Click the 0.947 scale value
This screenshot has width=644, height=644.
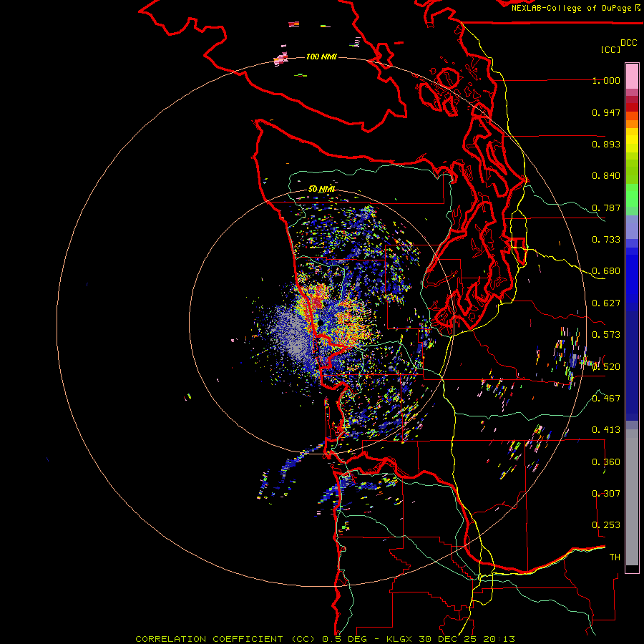(x=606, y=112)
